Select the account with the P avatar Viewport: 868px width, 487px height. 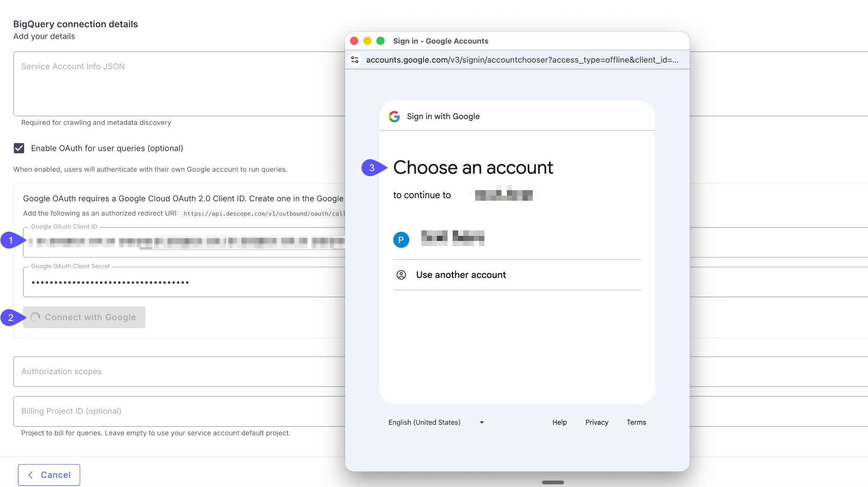pyautogui.click(x=517, y=240)
